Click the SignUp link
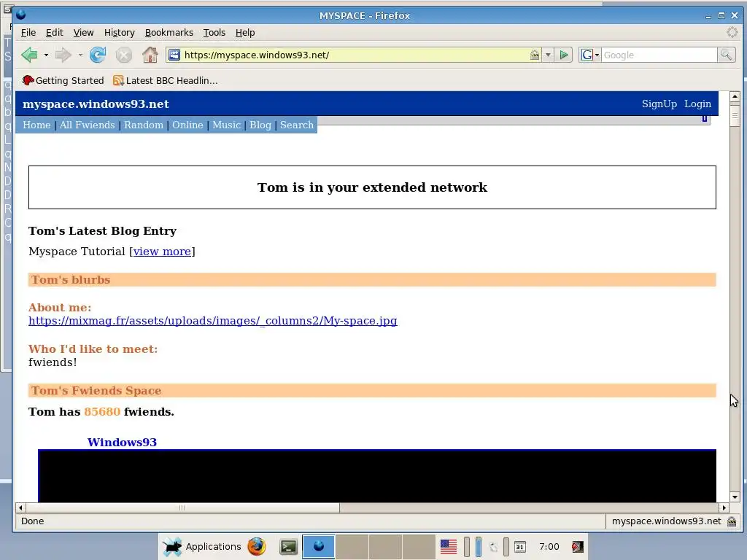 pyautogui.click(x=659, y=104)
